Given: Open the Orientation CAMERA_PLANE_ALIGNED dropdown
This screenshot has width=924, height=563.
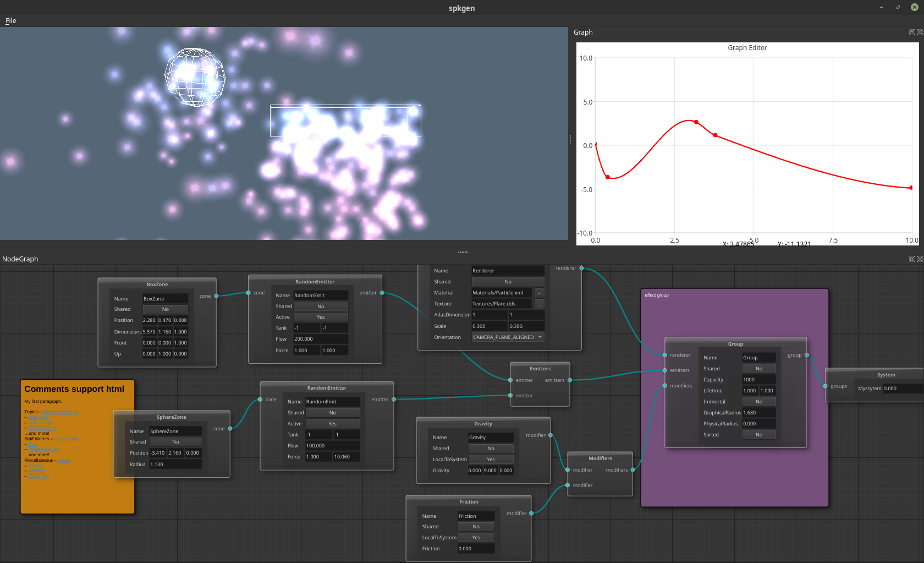Looking at the screenshot, I should (508, 337).
